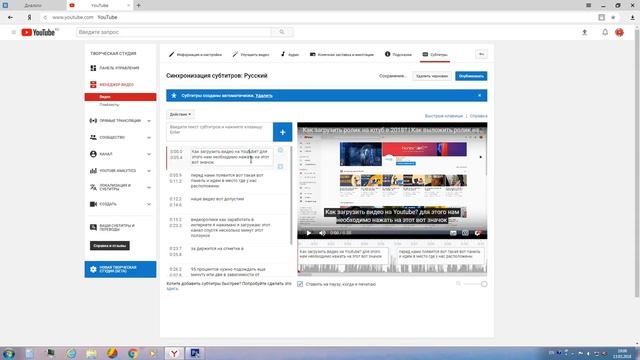Open Конечная заставка и аннотации tab
Viewport: 640px width, 360px height.
[342, 54]
